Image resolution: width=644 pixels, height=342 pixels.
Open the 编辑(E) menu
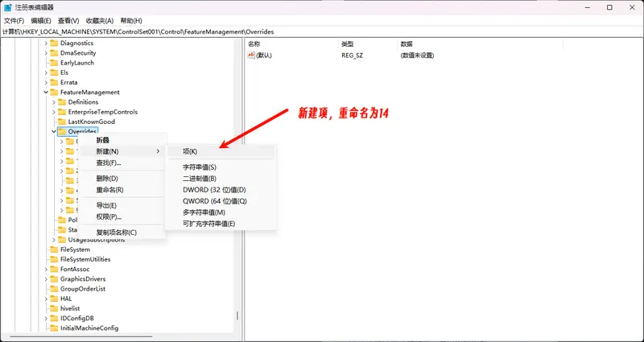pos(41,21)
